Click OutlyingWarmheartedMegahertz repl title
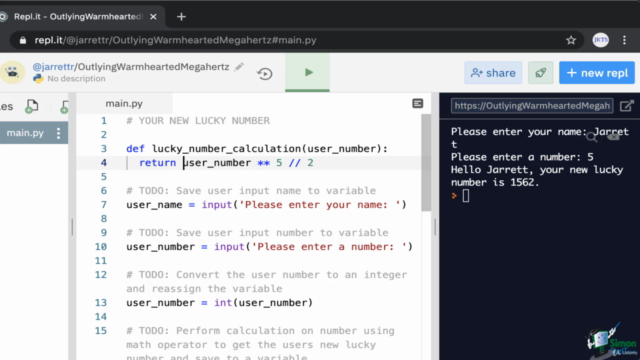 (153, 67)
